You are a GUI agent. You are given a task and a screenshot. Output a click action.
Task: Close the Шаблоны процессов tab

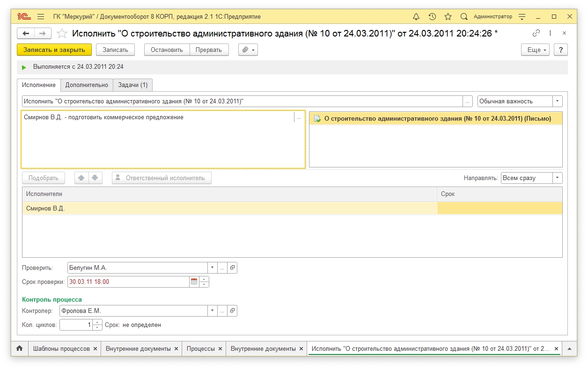tap(95, 349)
